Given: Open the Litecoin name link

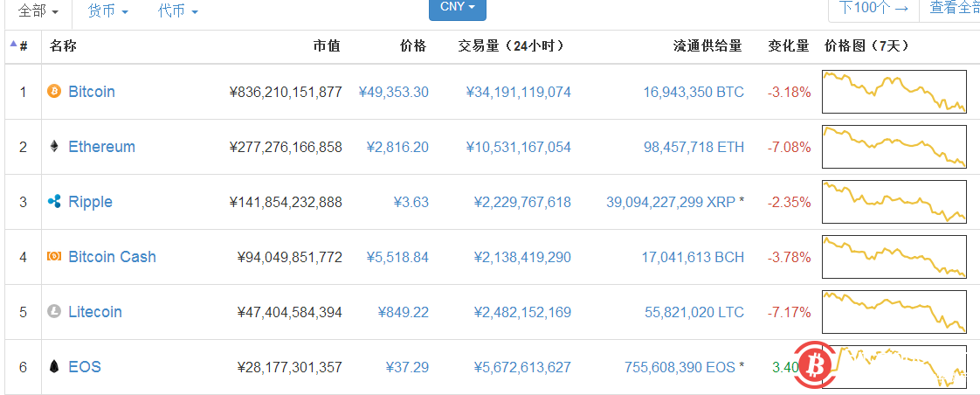Looking at the screenshot, I should tap(95, 312).
